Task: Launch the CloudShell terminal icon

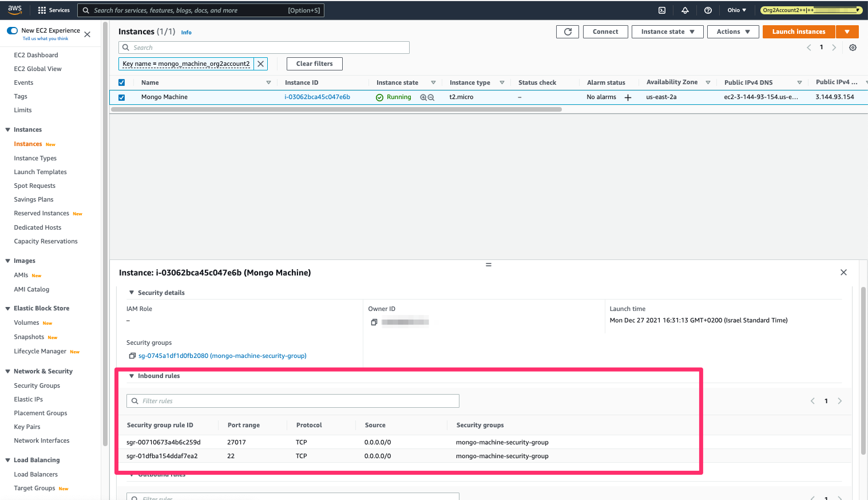Action: [x=662, y=10]
